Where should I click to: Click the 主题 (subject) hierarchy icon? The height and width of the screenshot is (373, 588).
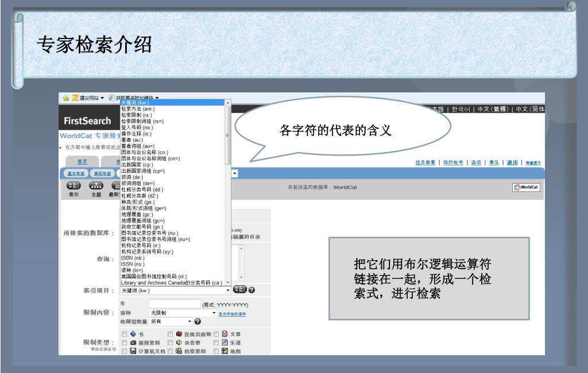(96, 185)
